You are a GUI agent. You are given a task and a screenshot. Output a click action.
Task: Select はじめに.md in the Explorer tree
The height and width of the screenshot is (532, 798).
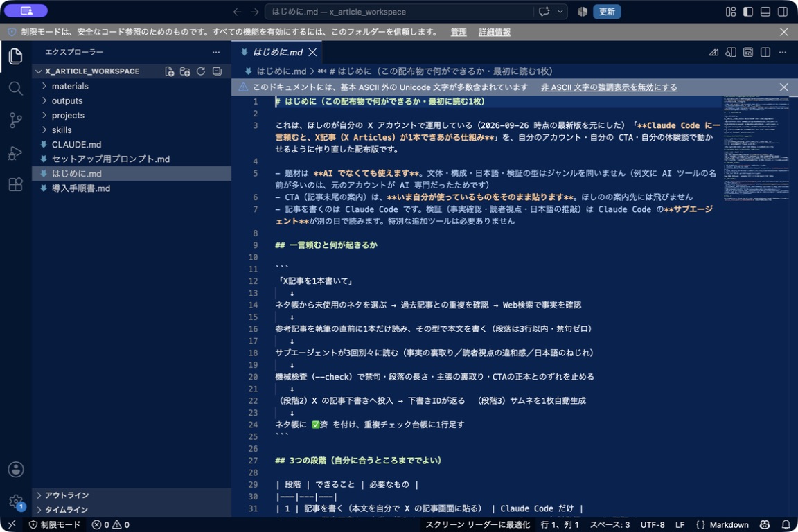(x=132, y=174)
